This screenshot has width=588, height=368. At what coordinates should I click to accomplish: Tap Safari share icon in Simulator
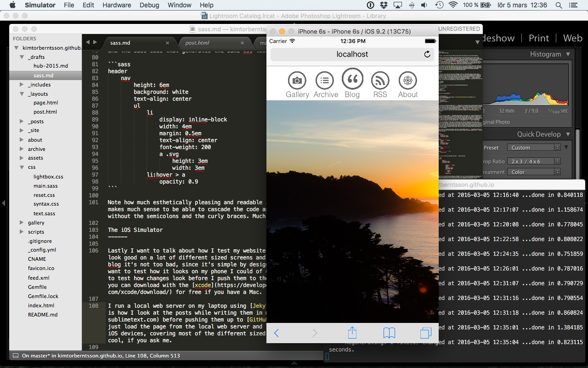click(352, 332)
